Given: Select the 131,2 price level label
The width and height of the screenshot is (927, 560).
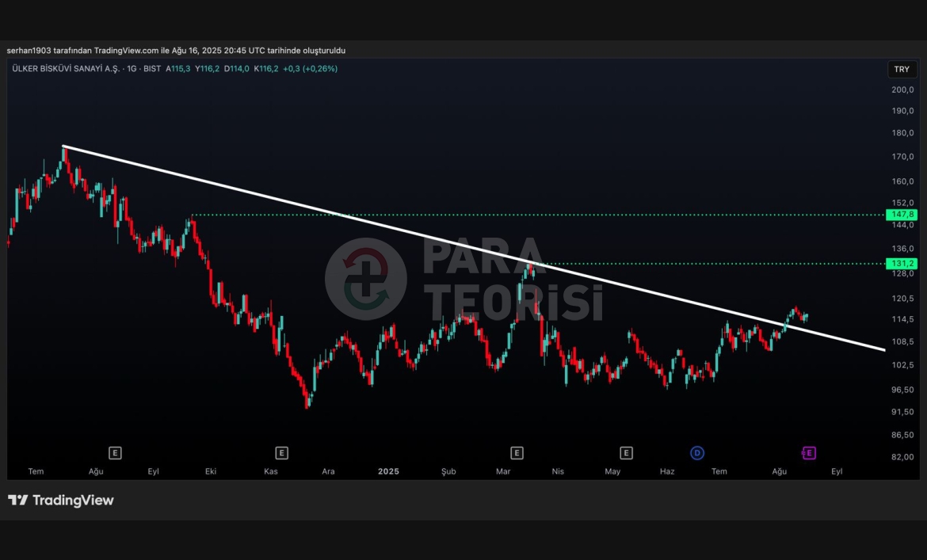Looking at the screenshot, I should click(x=902, y=264).
